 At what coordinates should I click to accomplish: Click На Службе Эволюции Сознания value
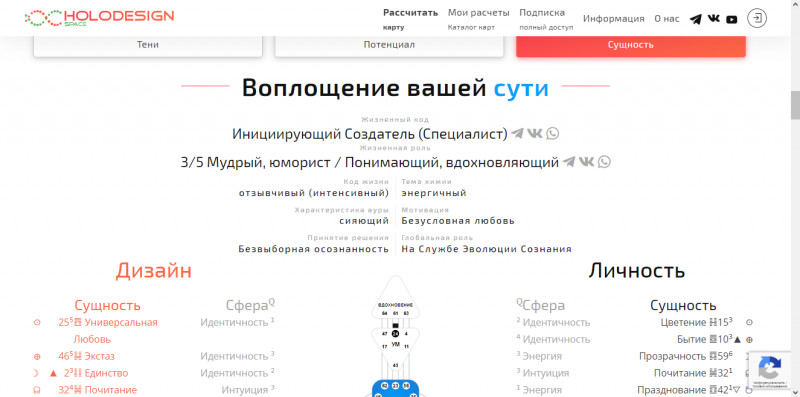coord(486,249)
